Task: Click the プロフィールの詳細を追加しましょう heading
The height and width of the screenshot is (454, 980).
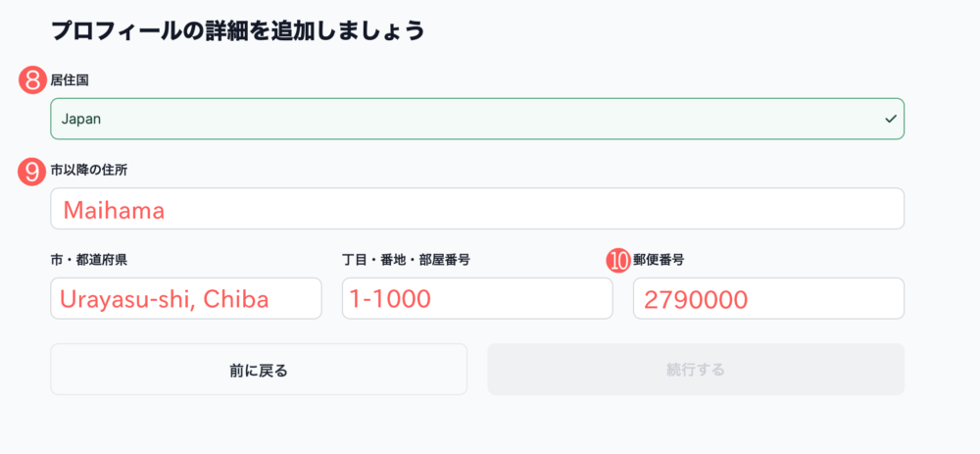Action: [x=237, y=30]
